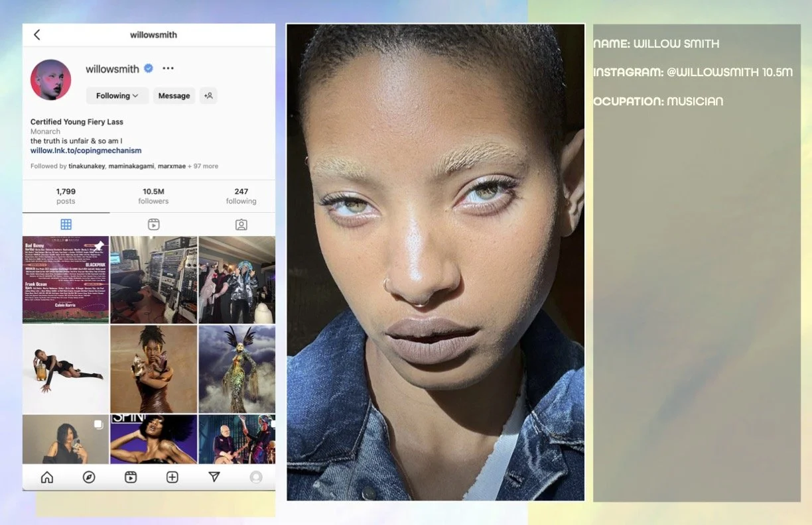Screen dimensions: 812x525
Task: Open Reels in the bottom navigation
Action: point(131,477)
